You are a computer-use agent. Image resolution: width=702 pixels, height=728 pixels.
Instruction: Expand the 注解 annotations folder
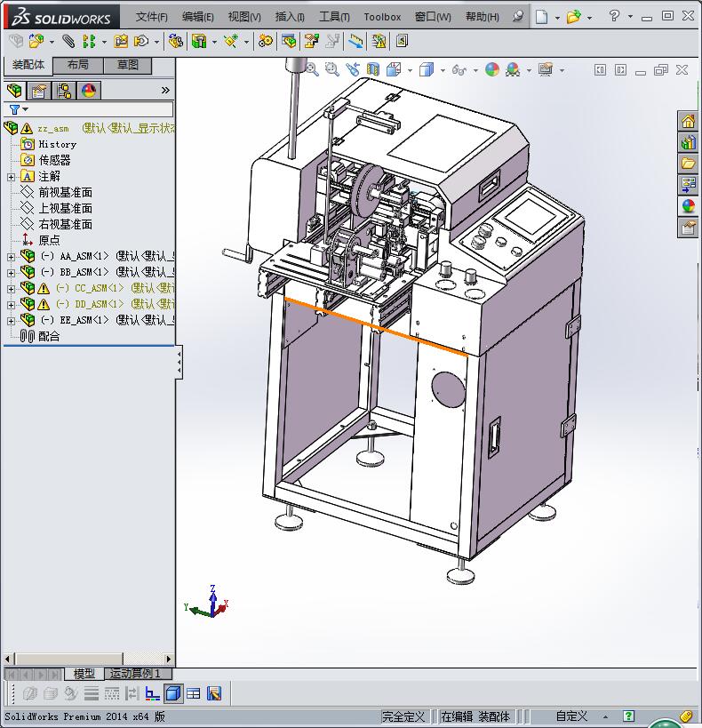(x=11, y=177)
